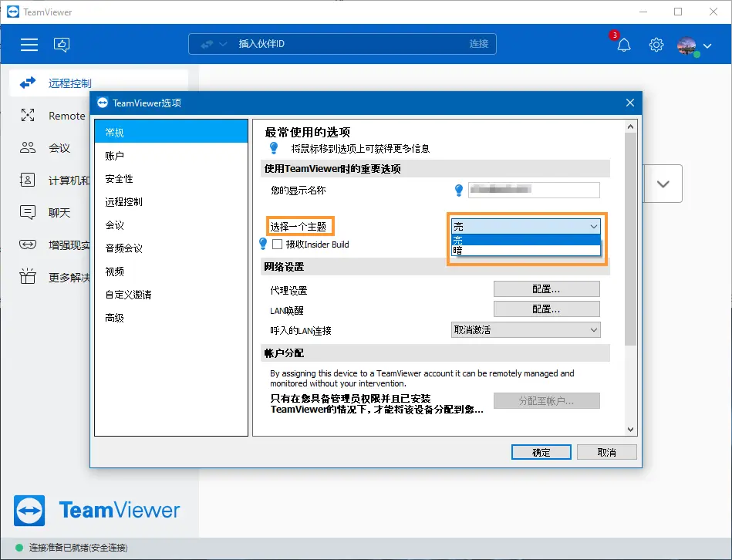
Task: Click the 连接准备已就绪(安全连接) status text
Action: click(x=79, y=548)
